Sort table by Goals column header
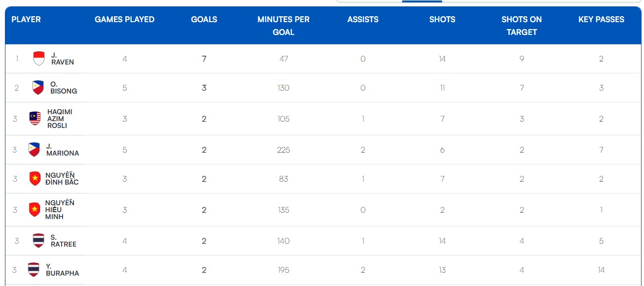The height and width of the screenshot is (286, 644). [x=204, y=20]
